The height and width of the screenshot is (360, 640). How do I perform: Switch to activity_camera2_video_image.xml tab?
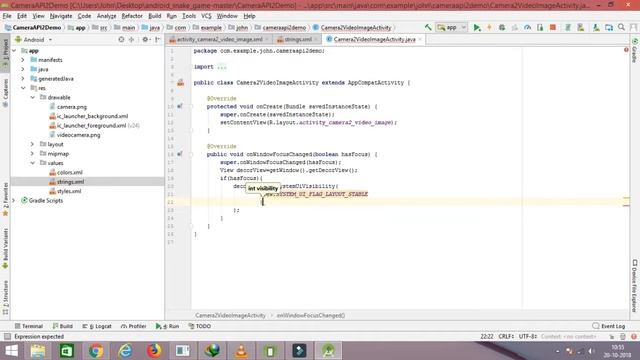[x=219, y=40]
